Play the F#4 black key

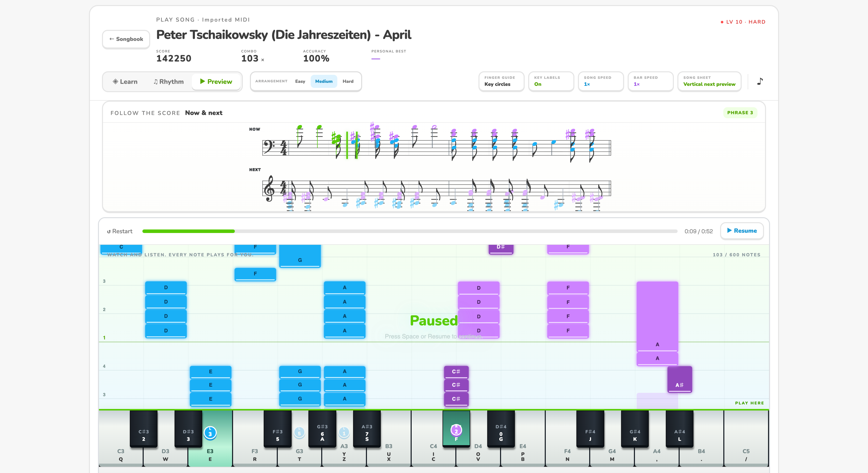click(590, 429)
